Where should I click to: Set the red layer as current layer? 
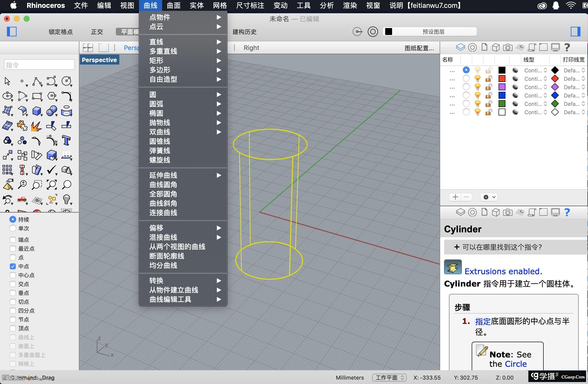(x=466, y=79)
